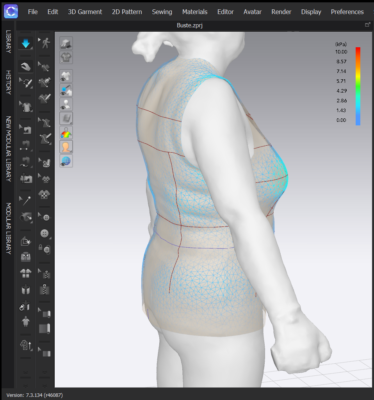374x400 pixels.
Task: Select the T-shirt with cursor arrow tool
Action: (x=26, y=107)
